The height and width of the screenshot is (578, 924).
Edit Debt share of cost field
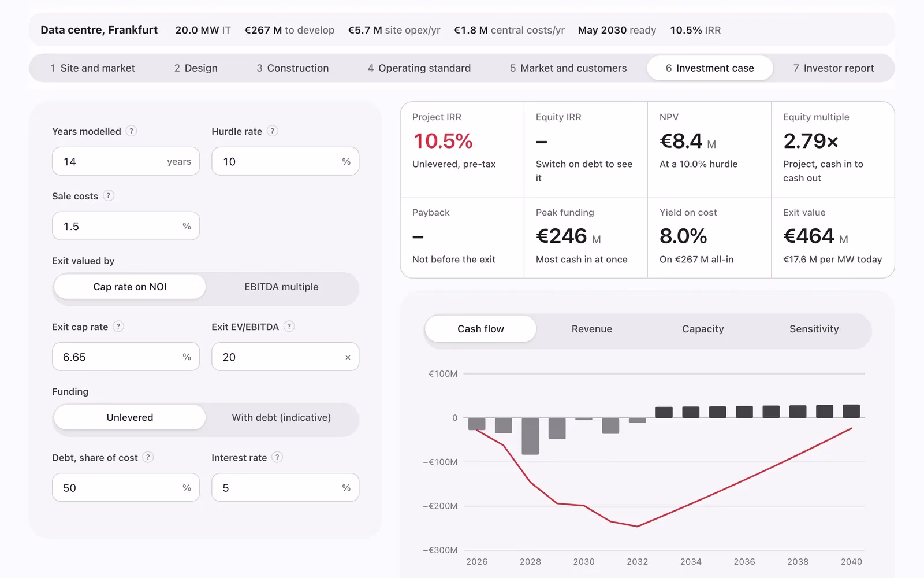click(126, 487)
